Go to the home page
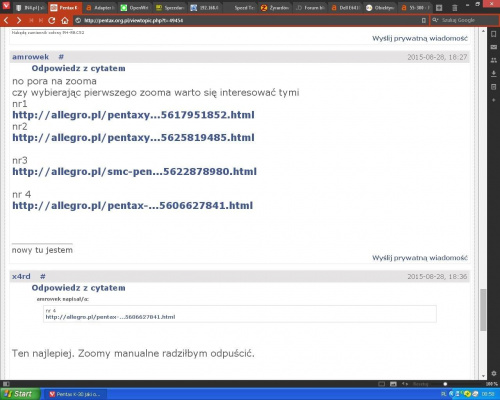 point(65,21)
